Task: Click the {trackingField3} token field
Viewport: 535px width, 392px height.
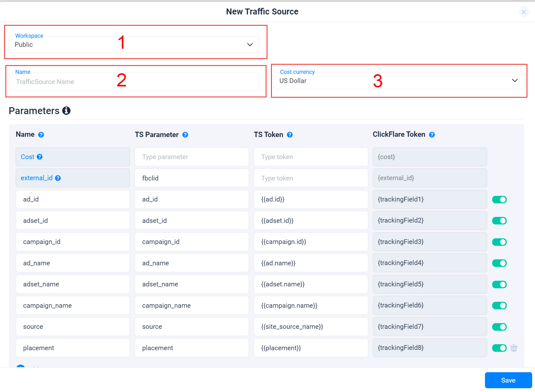Action: 430,242
